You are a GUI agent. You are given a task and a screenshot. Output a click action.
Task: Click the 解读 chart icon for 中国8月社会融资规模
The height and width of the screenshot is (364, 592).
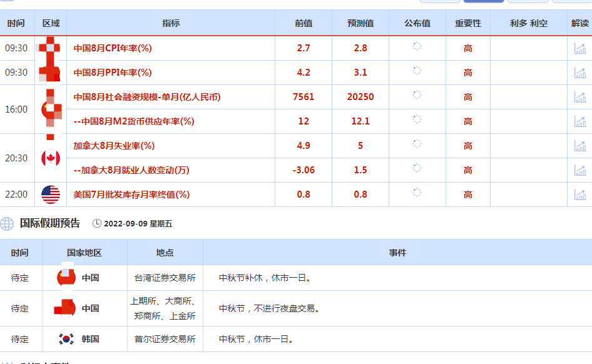(x=580, y=97)
